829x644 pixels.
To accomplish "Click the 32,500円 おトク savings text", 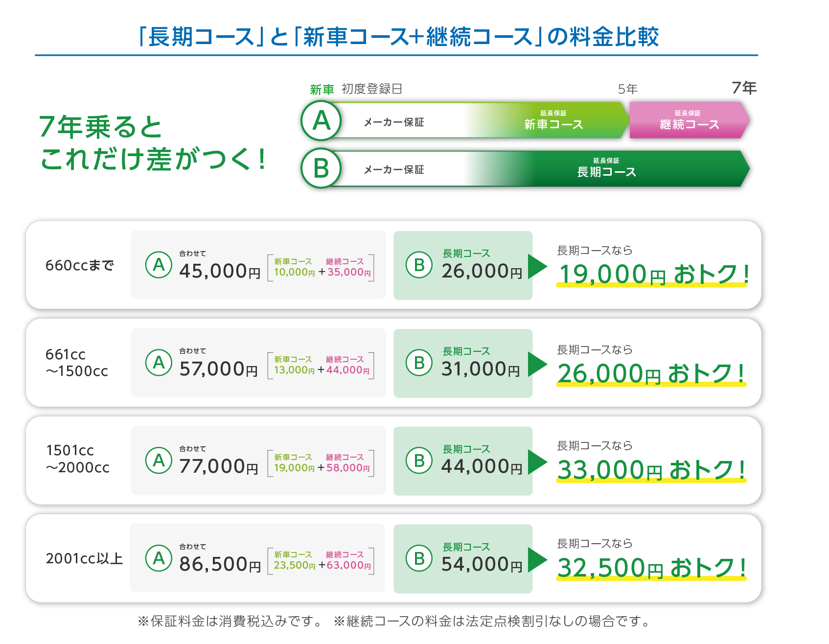I will (651, 568).
